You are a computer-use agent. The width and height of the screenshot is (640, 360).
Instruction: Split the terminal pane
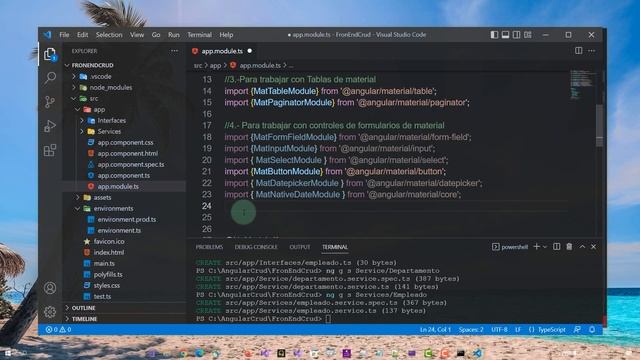point(556,247)
